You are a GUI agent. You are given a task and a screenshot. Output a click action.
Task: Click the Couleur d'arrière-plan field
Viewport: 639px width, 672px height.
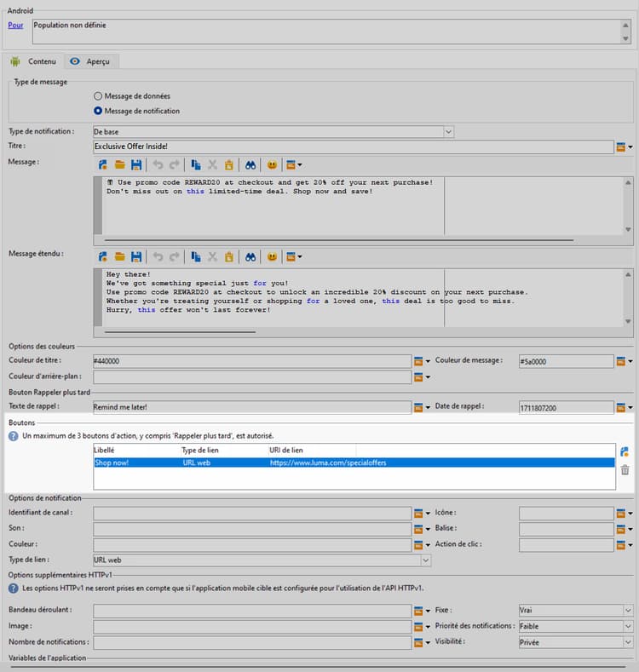point(252,377)
